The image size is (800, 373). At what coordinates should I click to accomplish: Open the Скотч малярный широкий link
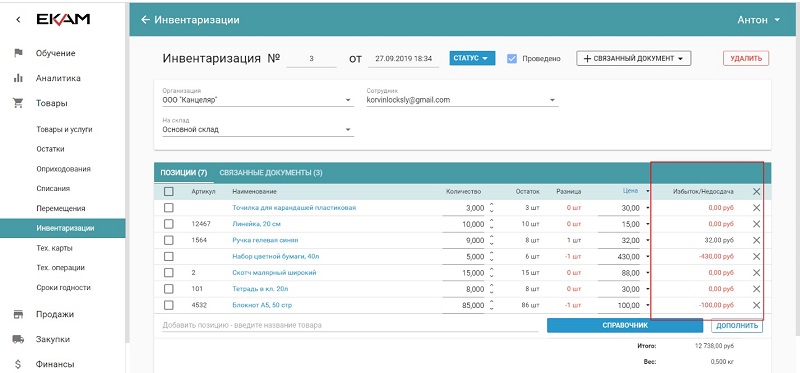(274, 273)
